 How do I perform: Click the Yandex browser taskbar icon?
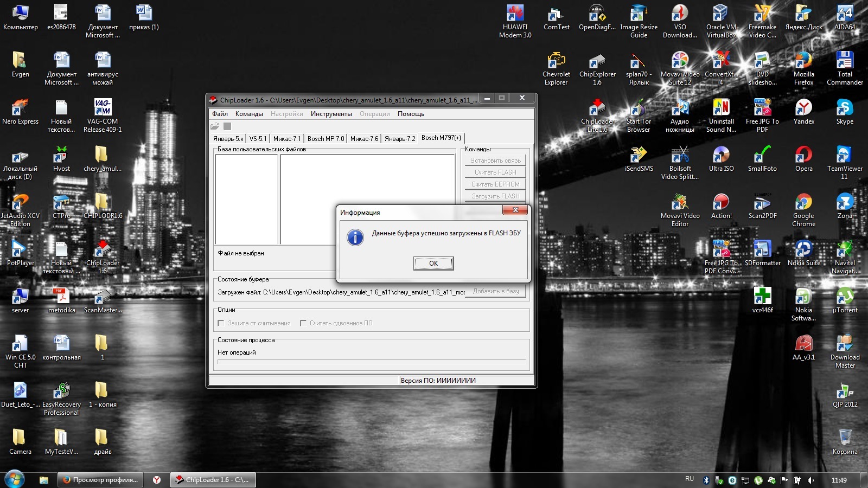click(x=157, y=480)
